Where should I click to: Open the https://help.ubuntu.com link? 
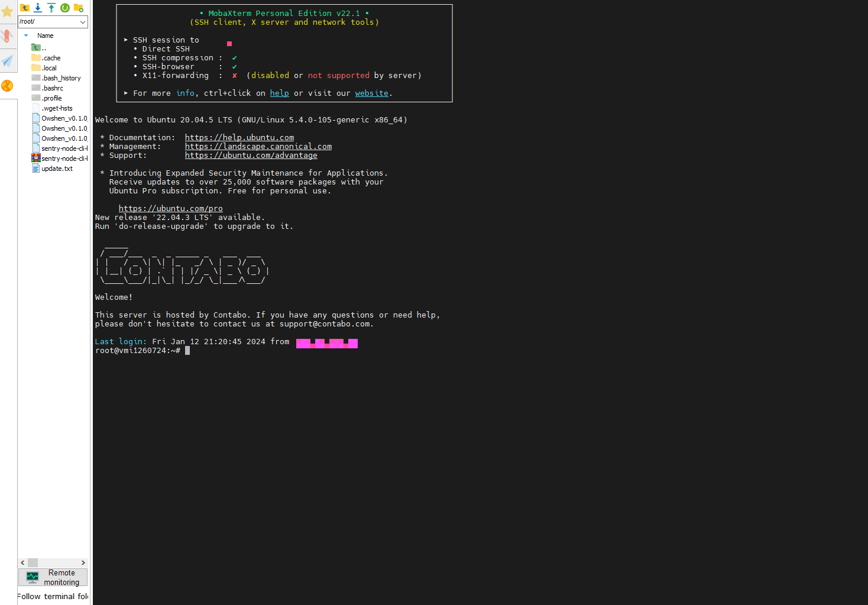(x=239, y=138)
